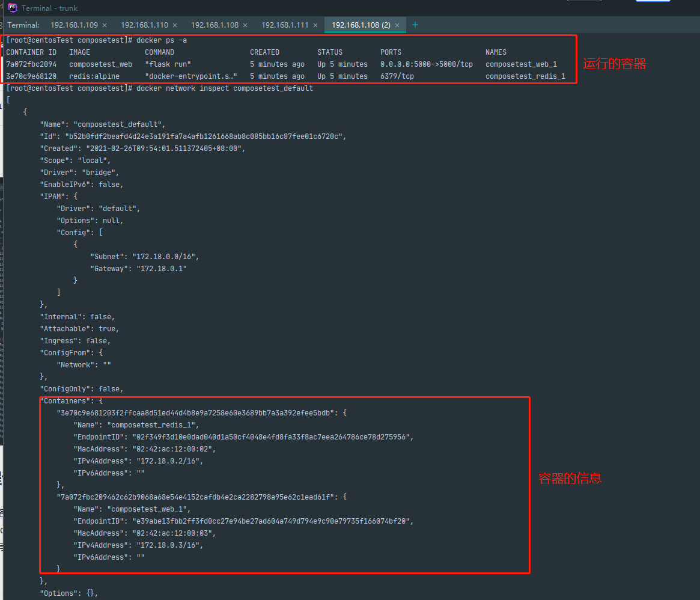This screenshot has width=700, height=600.
Task: Close the first 192.168.1.108 terminal tab
Action: [245, 25]
